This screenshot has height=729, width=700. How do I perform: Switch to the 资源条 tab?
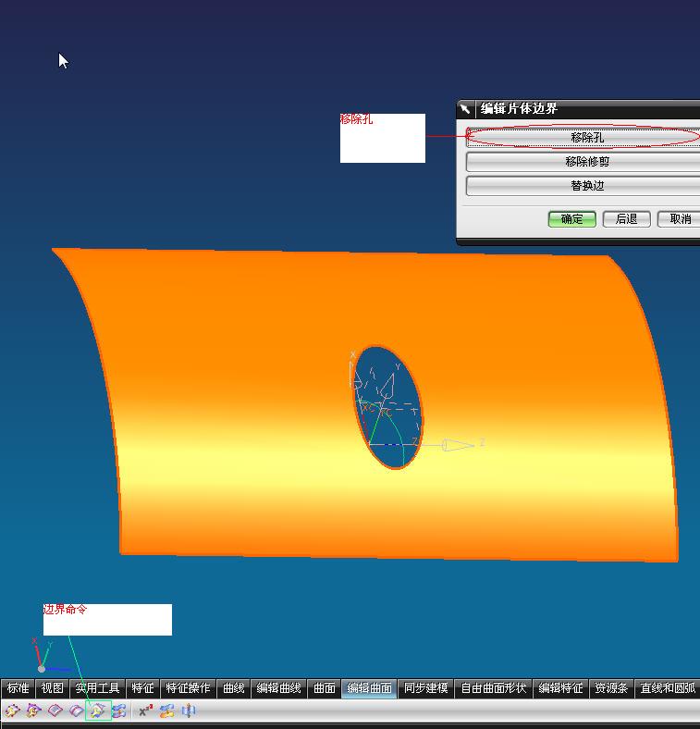click(x=611, y=688)
